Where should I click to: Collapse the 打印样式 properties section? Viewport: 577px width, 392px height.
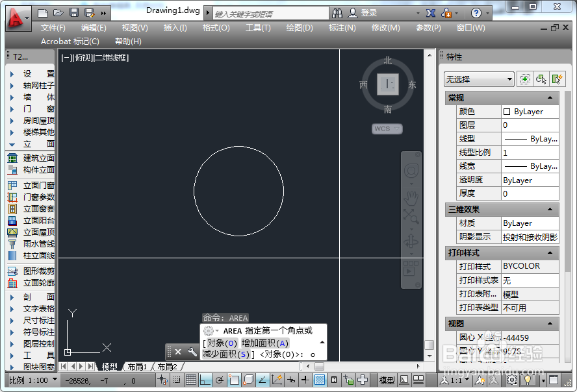[550, 252]
